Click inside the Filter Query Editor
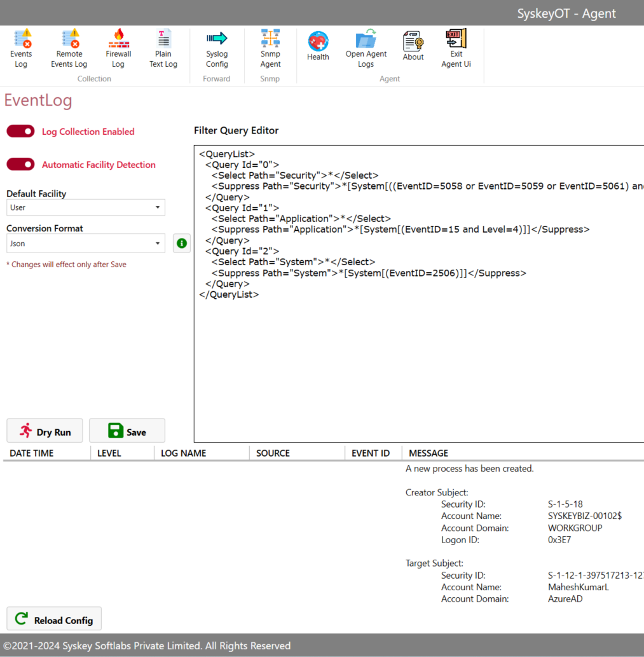The width and height of the screenshot is (644, 657). 413,318
